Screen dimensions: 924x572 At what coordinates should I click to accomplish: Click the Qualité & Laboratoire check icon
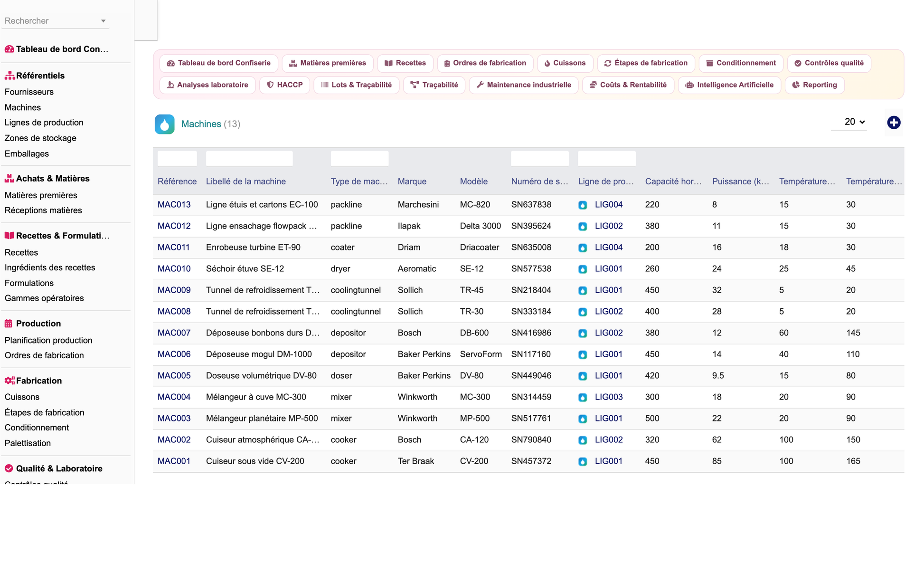tap(9, 468)
